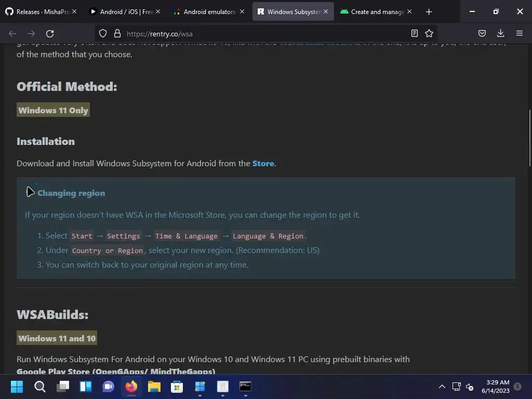Open tracking protection shield icon

(103, 34)
